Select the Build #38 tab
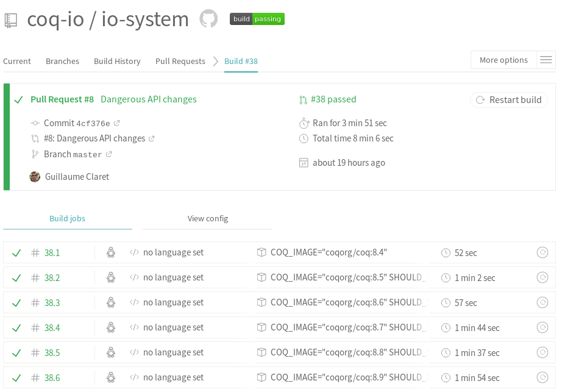Image resolution: width=562 pixels, height=392 pixels. click(241, 62)
